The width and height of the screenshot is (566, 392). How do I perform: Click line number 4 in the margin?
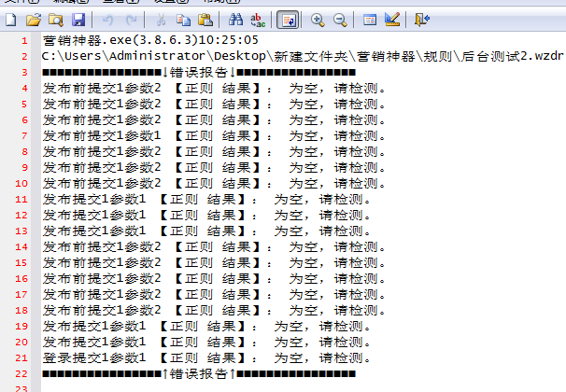tap(24, 88)
